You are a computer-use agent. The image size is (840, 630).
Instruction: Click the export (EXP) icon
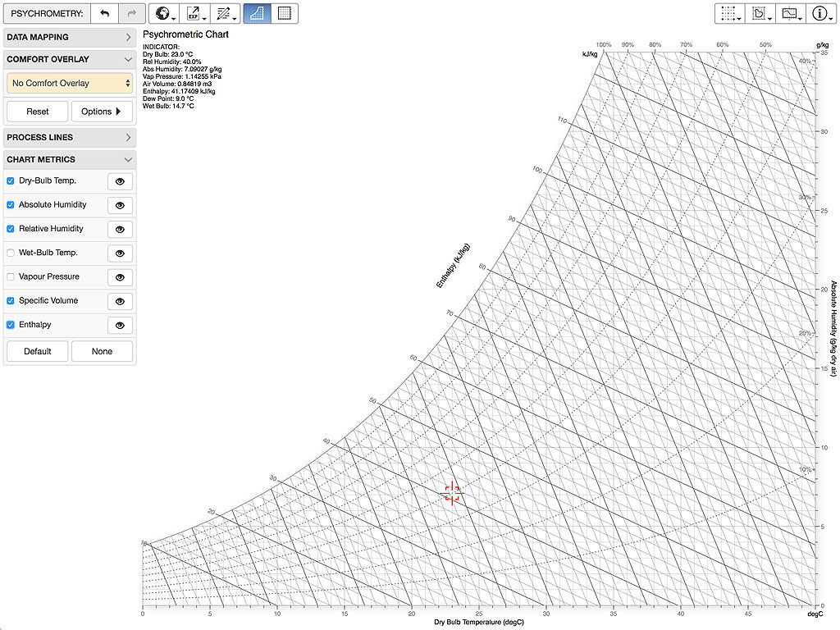click(194, 13)
